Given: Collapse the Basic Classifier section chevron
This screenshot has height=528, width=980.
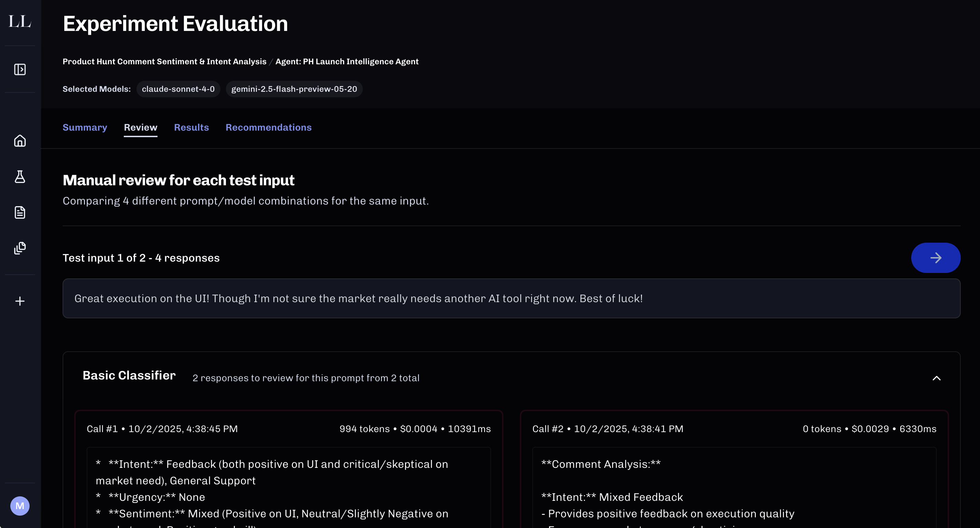Looking at the screenshot, I should pyautogui.click(x=936, y=378).
